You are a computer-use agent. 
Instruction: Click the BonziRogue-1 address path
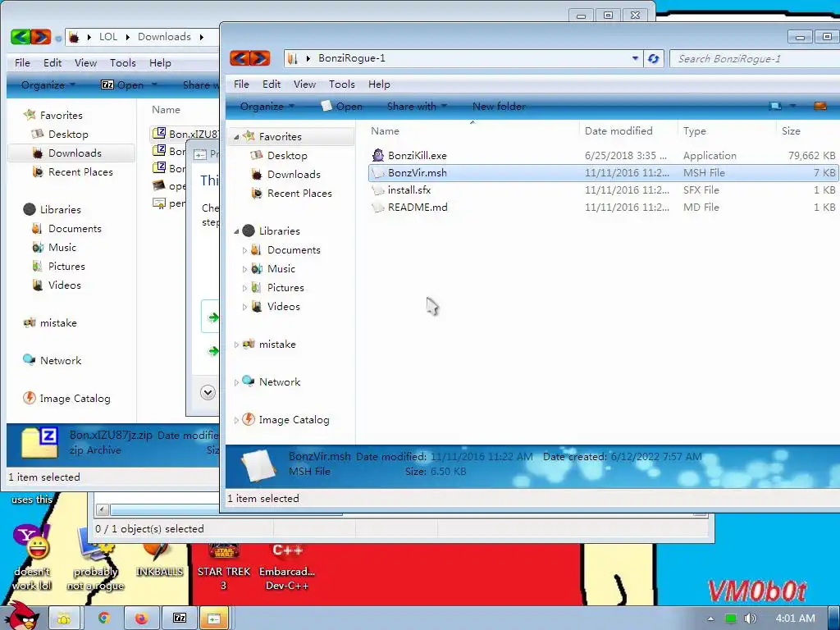click(351, 58)
